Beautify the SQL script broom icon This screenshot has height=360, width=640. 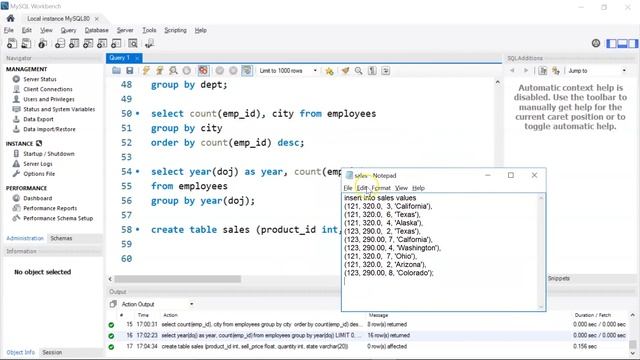tap(345, 71)
